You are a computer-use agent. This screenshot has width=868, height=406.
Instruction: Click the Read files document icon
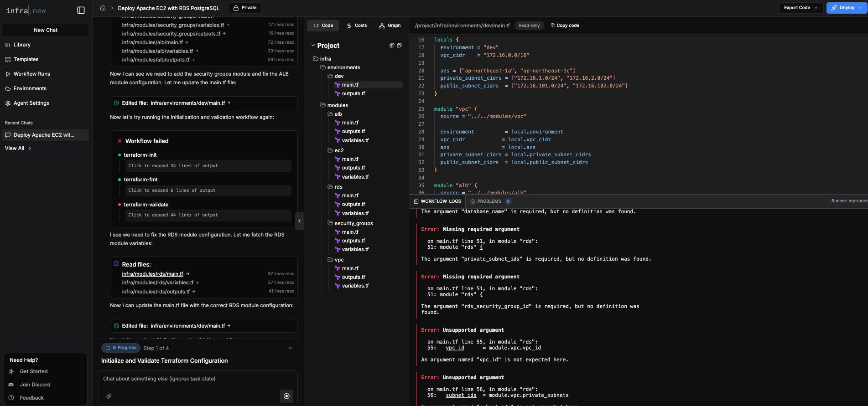(x=116, y=264)
